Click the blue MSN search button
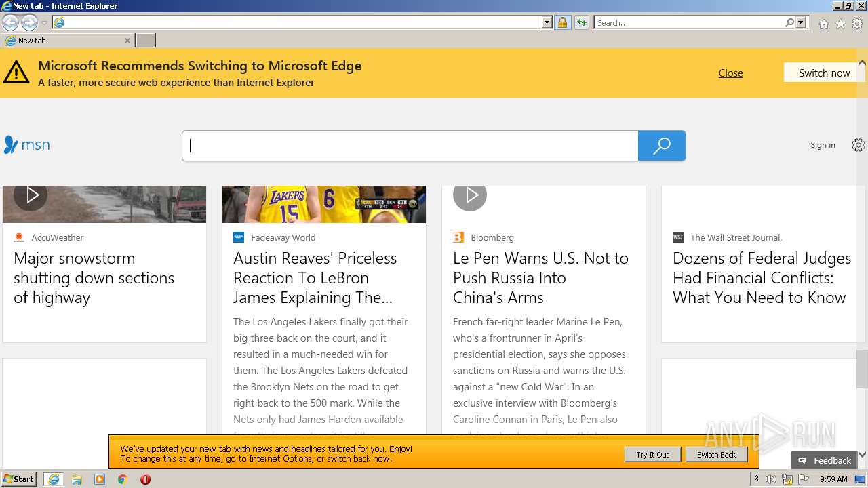868x488 pixels. (x=662, y=146)
